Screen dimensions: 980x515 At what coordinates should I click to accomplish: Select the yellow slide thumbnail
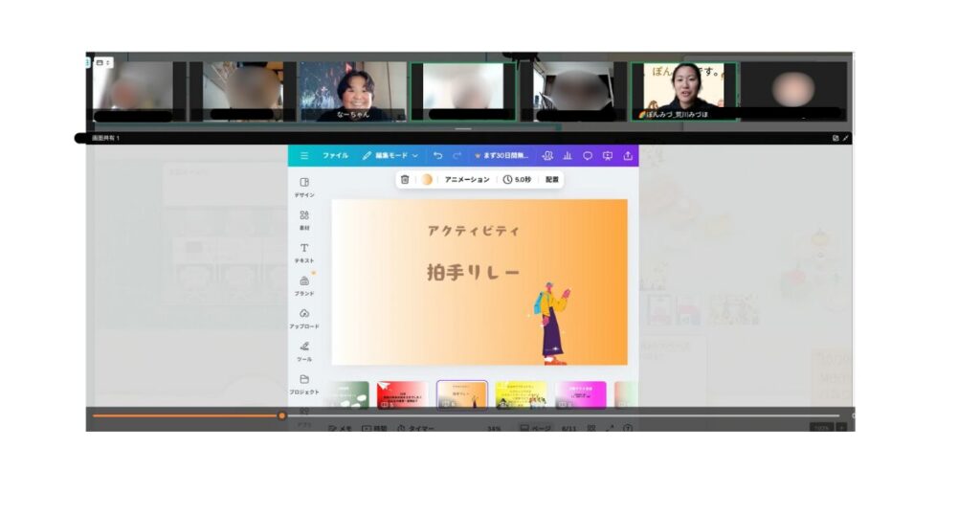tap(521, 393)
